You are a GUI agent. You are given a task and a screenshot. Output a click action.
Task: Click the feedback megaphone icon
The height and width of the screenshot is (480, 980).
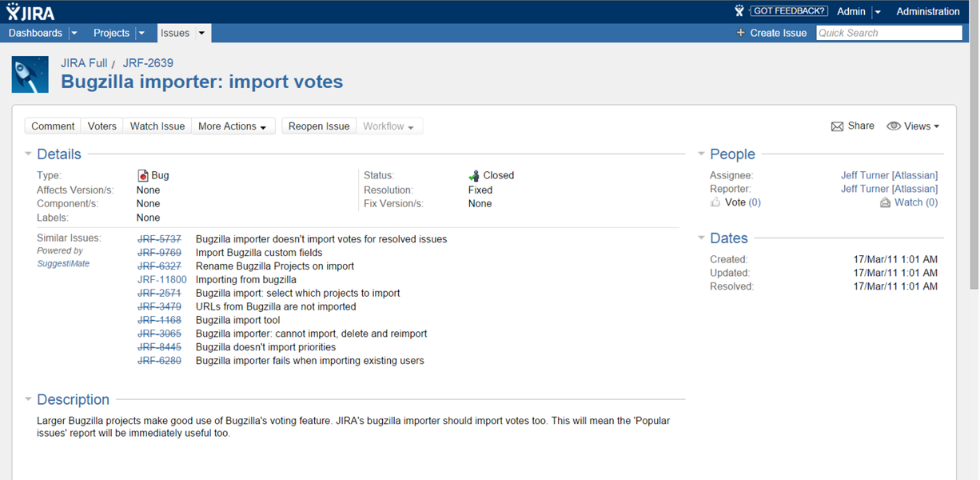point(739,11)
